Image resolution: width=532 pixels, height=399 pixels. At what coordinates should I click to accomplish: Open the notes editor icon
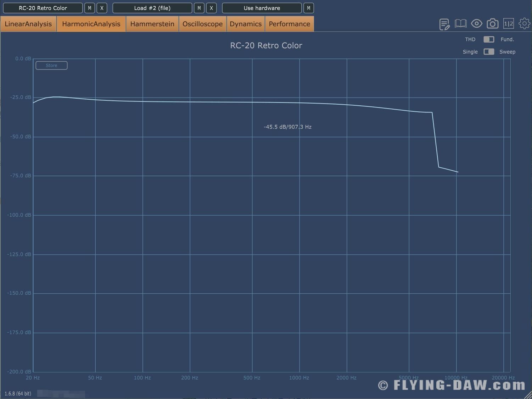444,24
